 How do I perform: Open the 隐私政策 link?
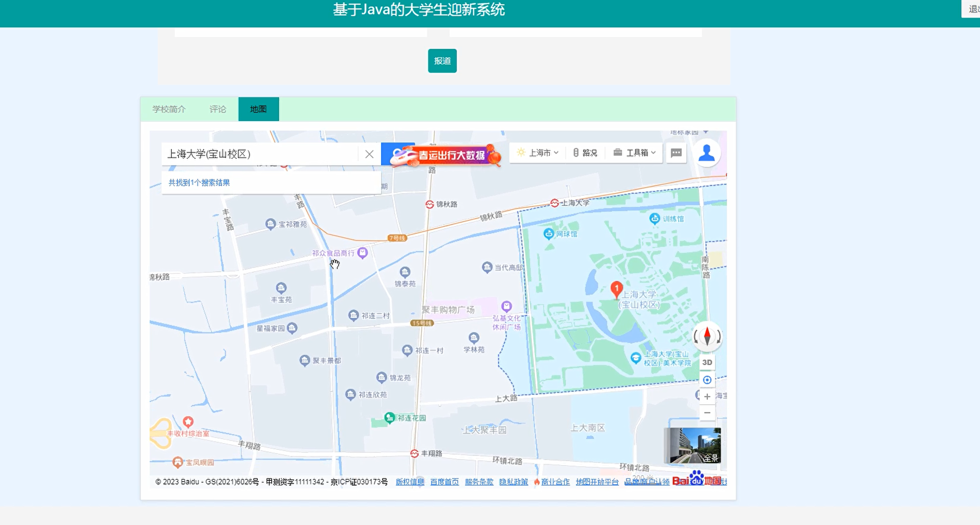514,482
